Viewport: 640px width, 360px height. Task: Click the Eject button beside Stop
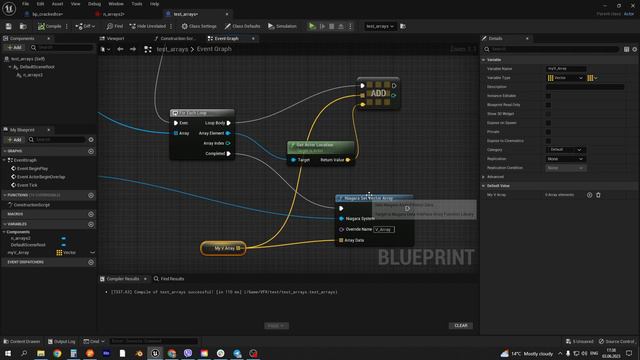pyautogui.click(x=341, y=26)
